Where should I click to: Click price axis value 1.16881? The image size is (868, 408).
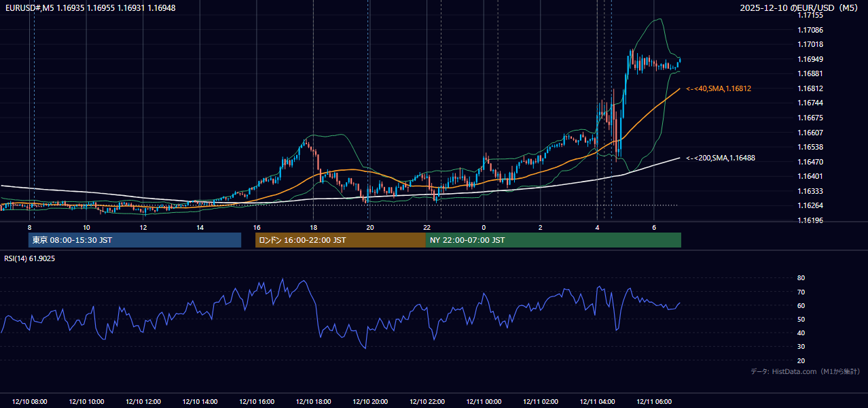pyautogui.click(x=810, y=73)
